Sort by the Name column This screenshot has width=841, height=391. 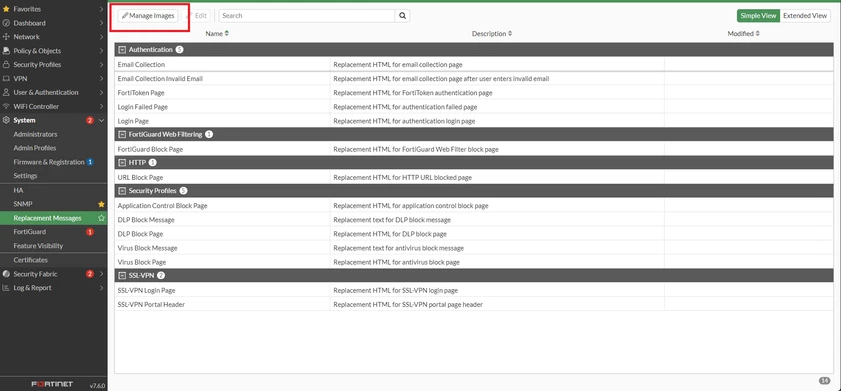click(217, 34)
